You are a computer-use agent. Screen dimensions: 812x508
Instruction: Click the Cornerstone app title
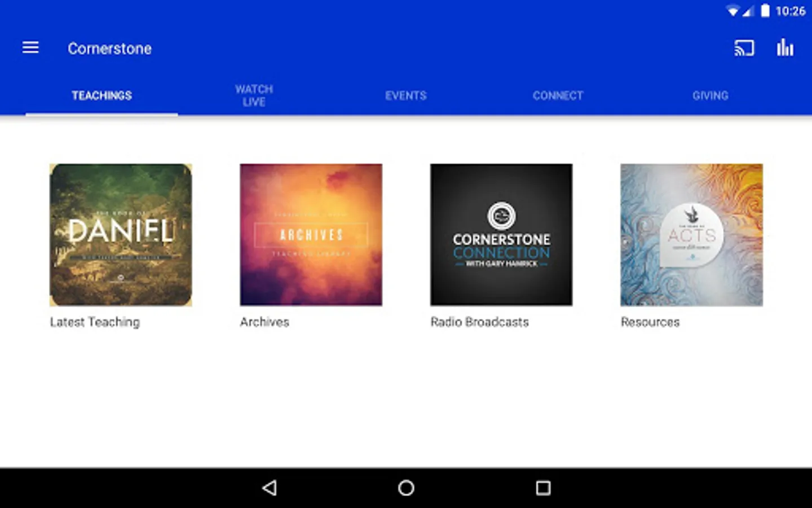point(110,49)
